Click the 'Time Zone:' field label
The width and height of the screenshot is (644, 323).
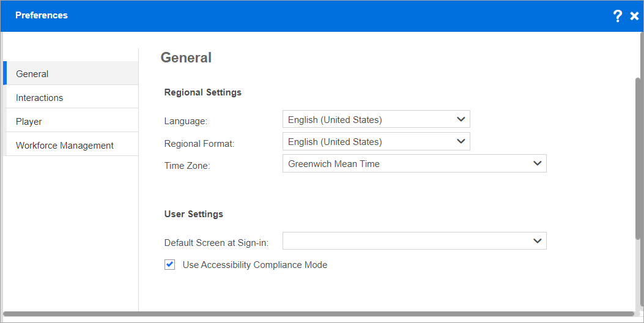pyautogui.click(x=187, y=165)
